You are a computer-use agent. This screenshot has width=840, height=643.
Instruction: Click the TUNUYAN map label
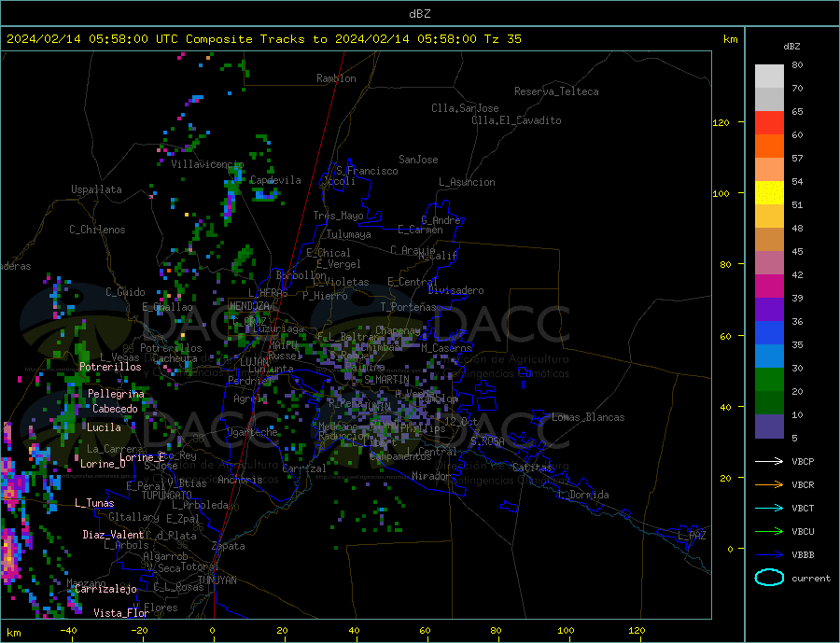217,580
